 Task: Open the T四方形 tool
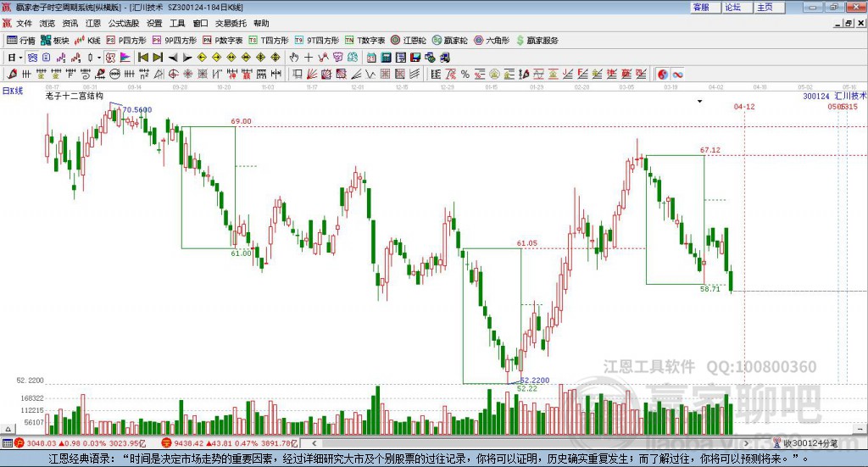click(x=269, y=41)
